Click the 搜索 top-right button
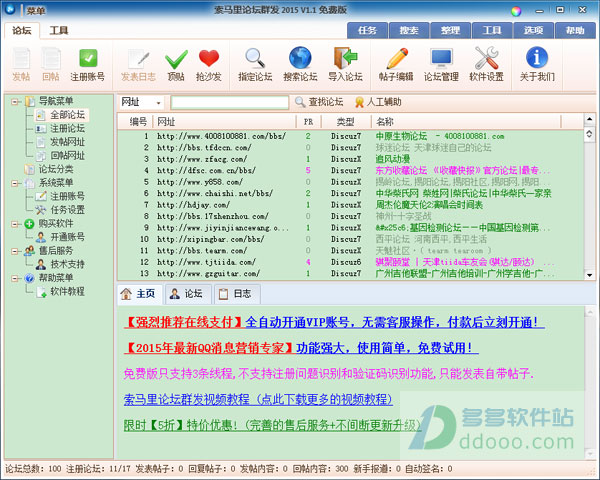600x480 pixels. pos(409,30)
